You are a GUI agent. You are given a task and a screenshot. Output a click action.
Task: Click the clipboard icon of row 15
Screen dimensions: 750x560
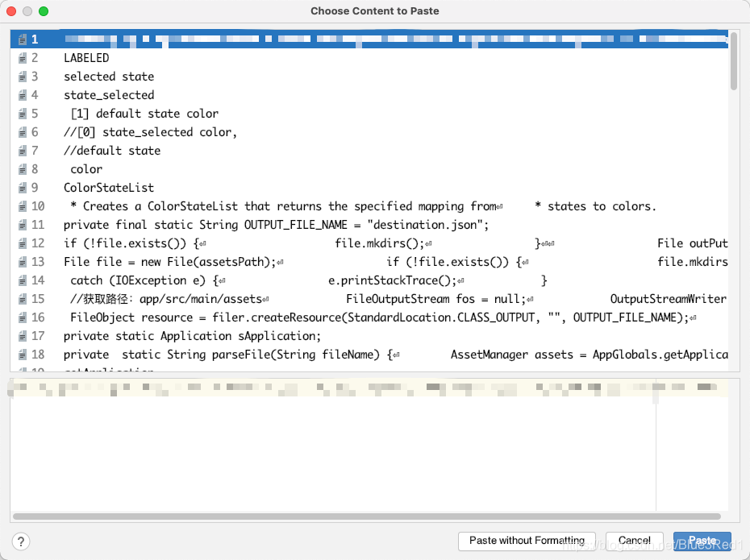click(x=23, y=299)
